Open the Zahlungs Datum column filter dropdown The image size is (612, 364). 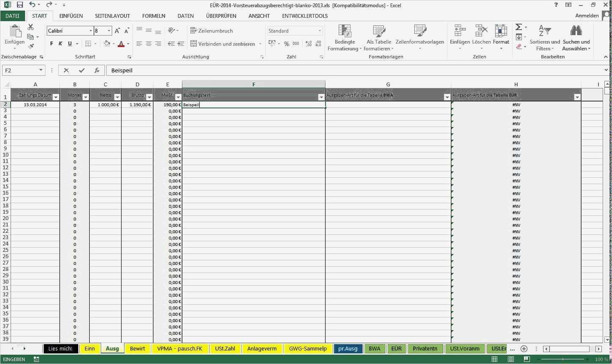click(x=55, y=97)
